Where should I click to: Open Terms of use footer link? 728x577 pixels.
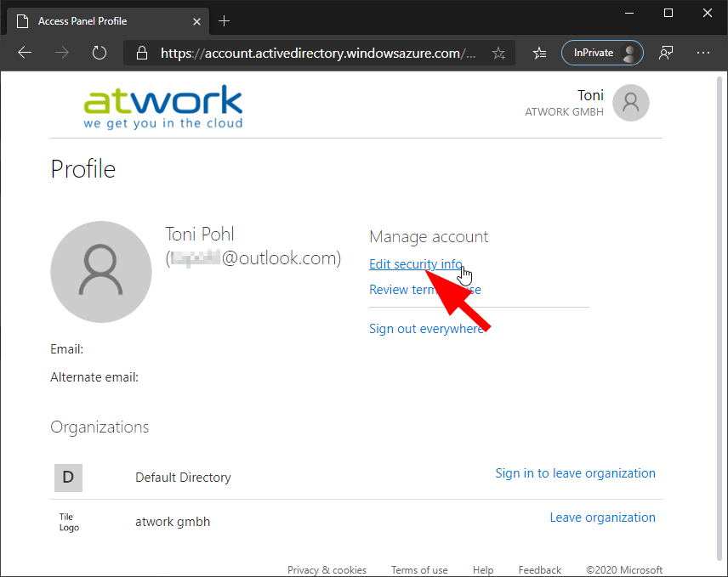[x=419, y=570]
